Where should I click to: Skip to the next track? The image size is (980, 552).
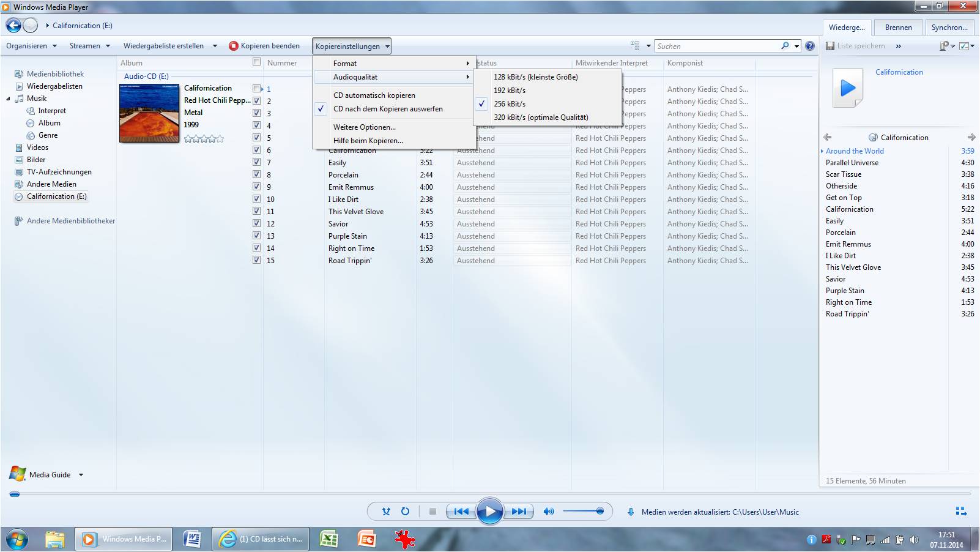tap(519, 512)
